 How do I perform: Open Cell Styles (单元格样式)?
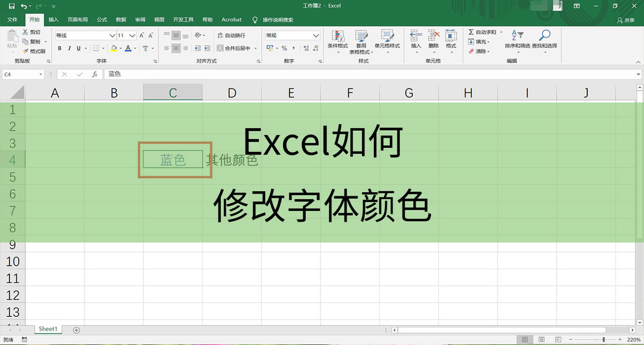pos(387,42)
